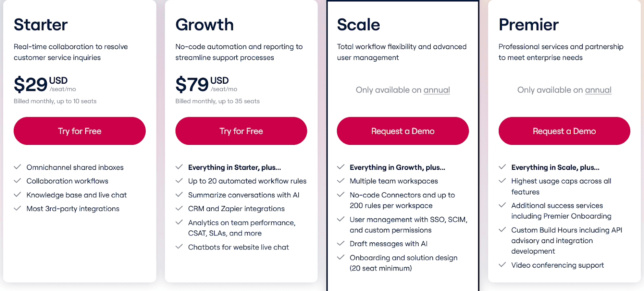Click checkmark next to Everything in Scale, plus
644x291 pixels.
click(x=502, y=167)
